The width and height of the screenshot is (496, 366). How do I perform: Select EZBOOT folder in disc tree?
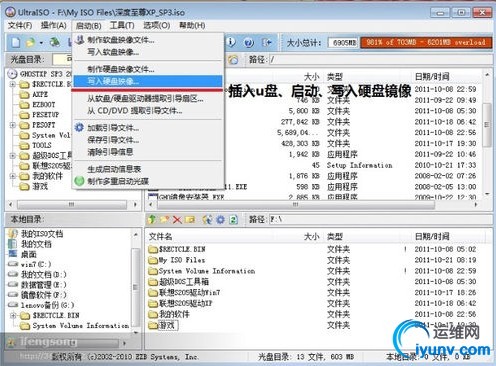point(43,105)
